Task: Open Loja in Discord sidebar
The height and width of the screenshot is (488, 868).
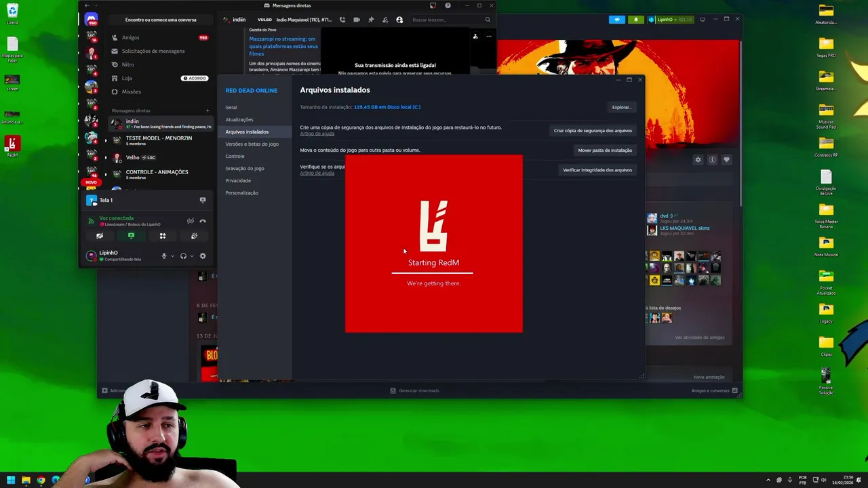Action: pos(161,78)
